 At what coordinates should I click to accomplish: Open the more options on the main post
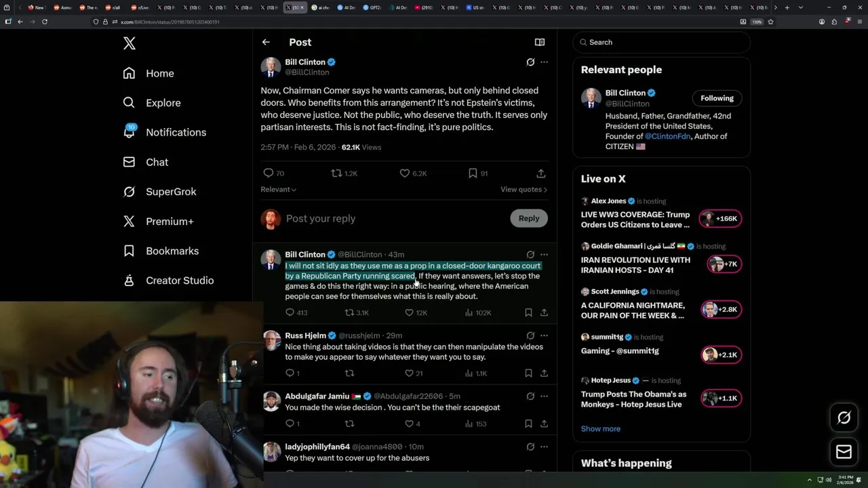point(544,62)
